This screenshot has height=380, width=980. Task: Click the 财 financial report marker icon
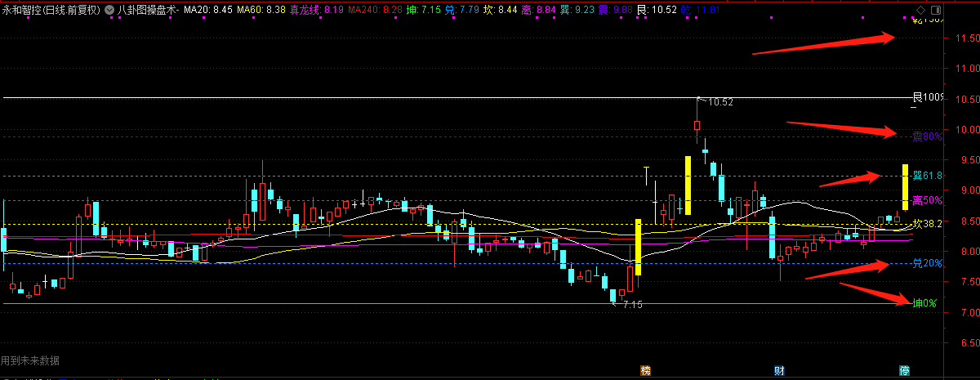778,370
